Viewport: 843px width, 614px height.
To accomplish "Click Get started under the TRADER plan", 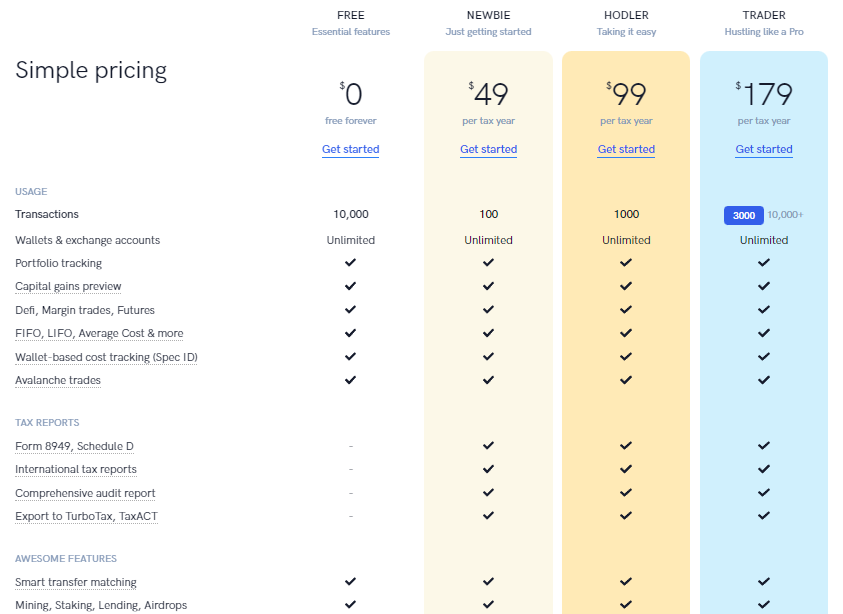I will click(763, 149).
